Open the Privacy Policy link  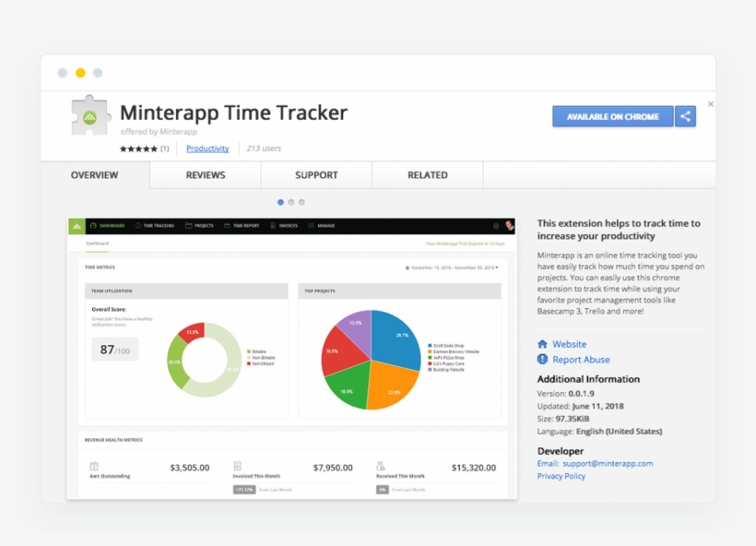pyautogui.click(x=561, y=476)
